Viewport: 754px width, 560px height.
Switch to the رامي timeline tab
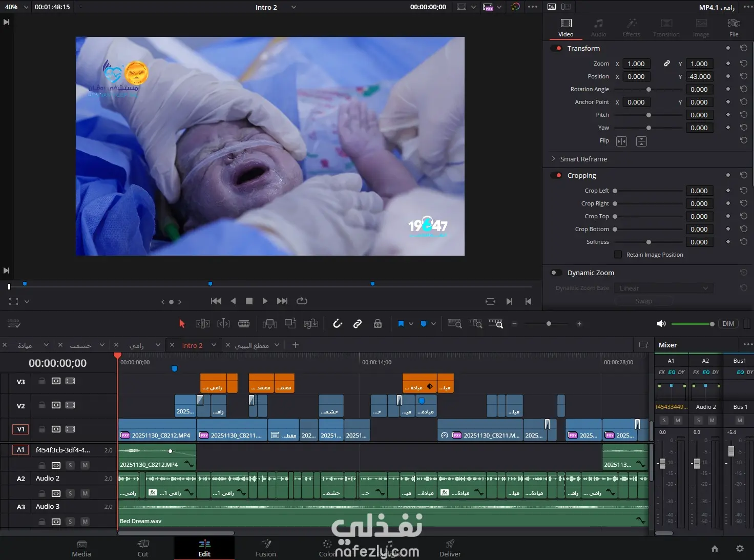pos(136,345)
